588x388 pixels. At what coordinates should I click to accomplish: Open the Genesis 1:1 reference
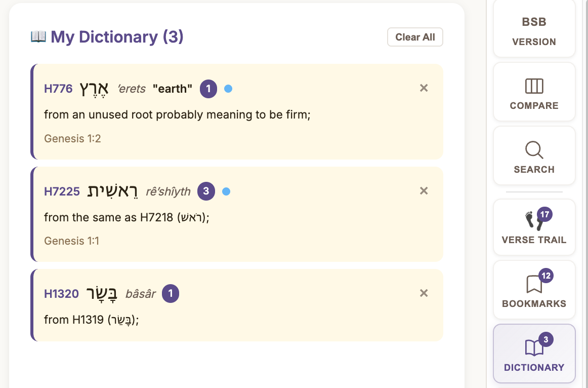click(72, 241)
